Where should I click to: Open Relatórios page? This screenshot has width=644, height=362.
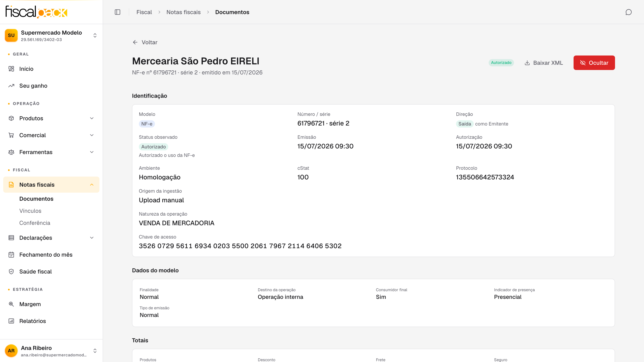51,321
